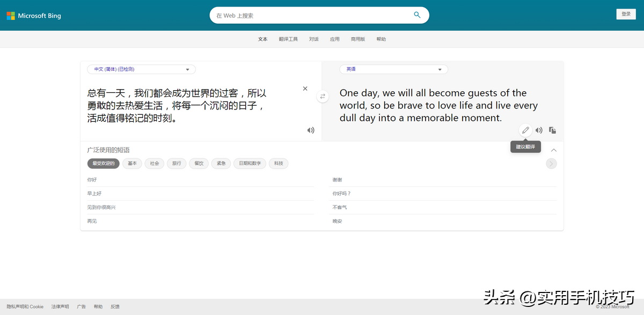Swap languages using the arrows icon

(323, 97)
